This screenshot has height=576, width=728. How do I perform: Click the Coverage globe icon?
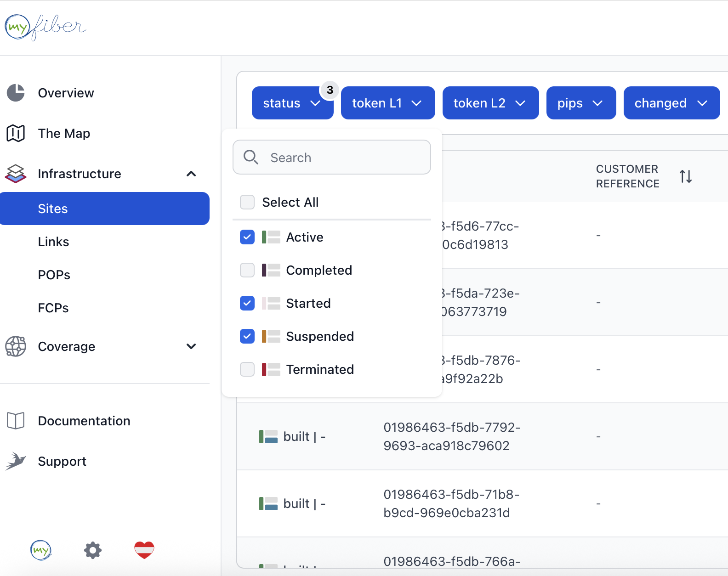pyautogui.click(x=16, y=346)
